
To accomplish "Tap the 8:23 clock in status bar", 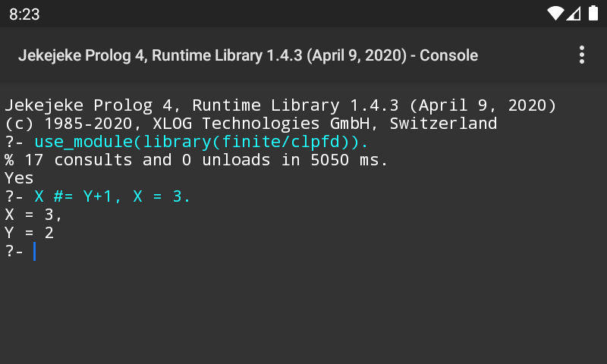I will click(x=24, y=14).
